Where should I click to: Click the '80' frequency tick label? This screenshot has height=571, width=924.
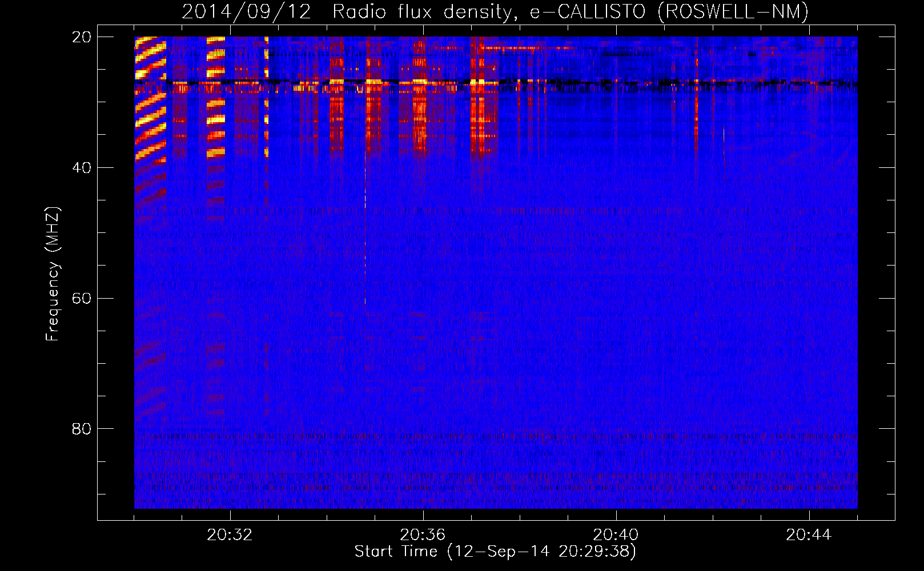click(x=82, y=429)
